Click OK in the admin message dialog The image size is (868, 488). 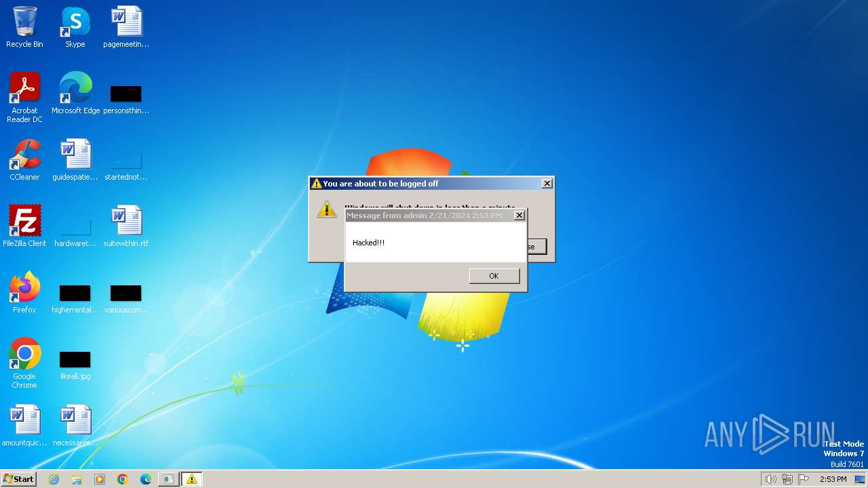494,276
